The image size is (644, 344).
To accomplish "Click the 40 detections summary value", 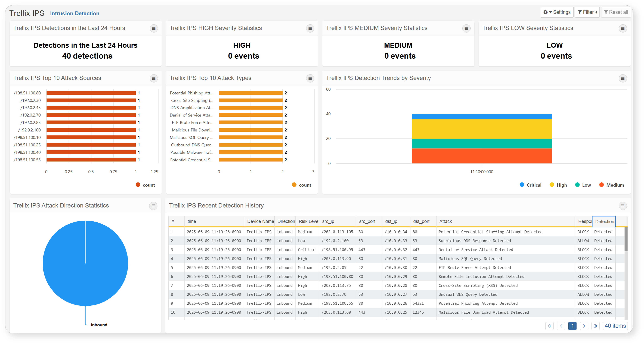I will pos(87,56).
